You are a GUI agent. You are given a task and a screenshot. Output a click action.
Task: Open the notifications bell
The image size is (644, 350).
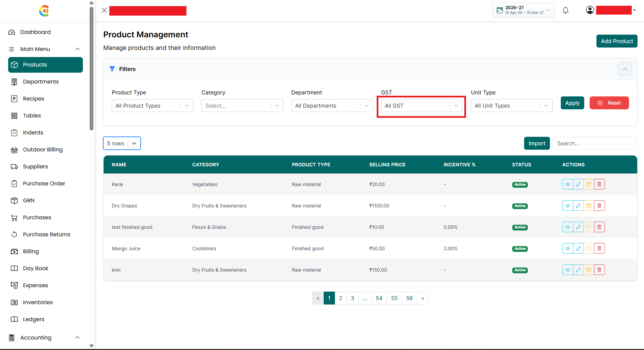(566, 10)
